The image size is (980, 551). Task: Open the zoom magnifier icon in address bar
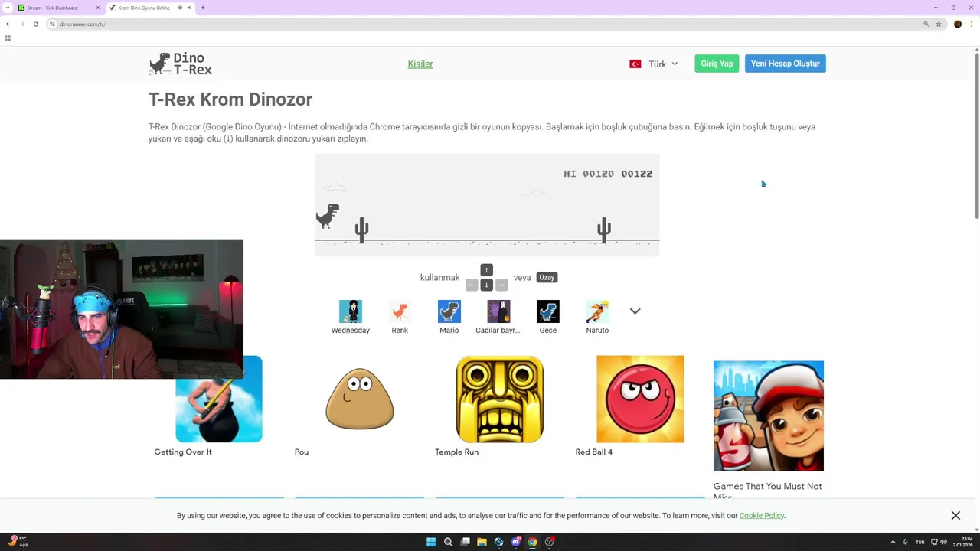[926, 24]
